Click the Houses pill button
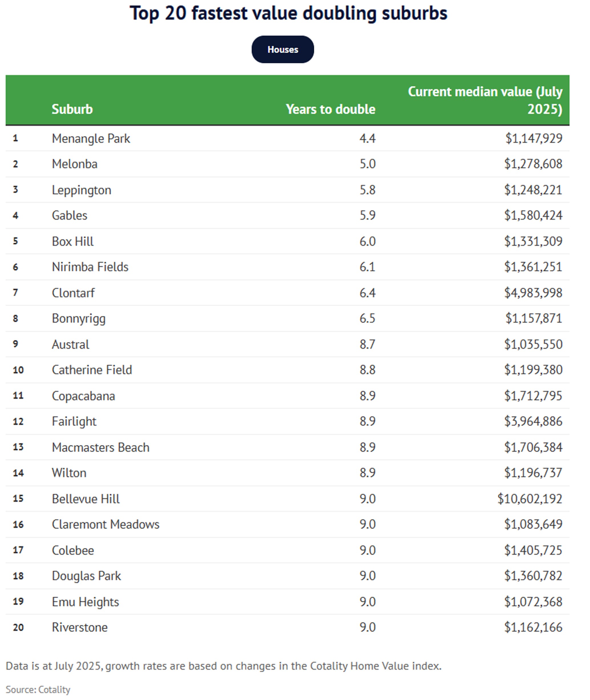Viewport: 590px width, 700px height. coord(283,49)
